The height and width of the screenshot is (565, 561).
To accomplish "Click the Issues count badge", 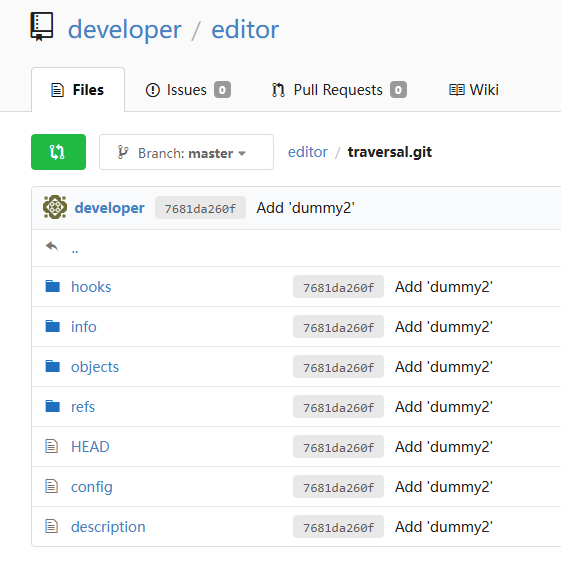I will (x=222, y=90).
